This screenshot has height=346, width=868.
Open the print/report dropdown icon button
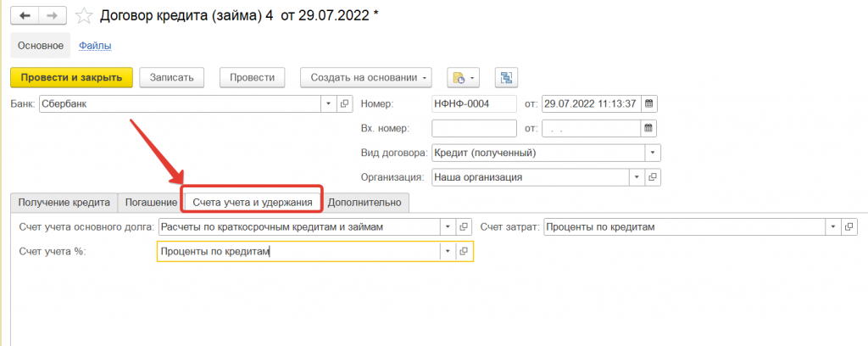463,77
